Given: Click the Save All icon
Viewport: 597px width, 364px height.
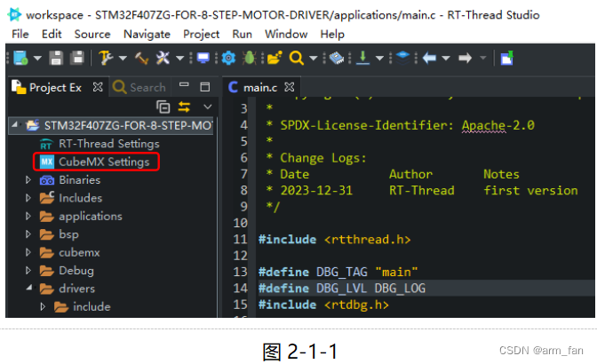Looking at the screenshot, I should (77, 58).
